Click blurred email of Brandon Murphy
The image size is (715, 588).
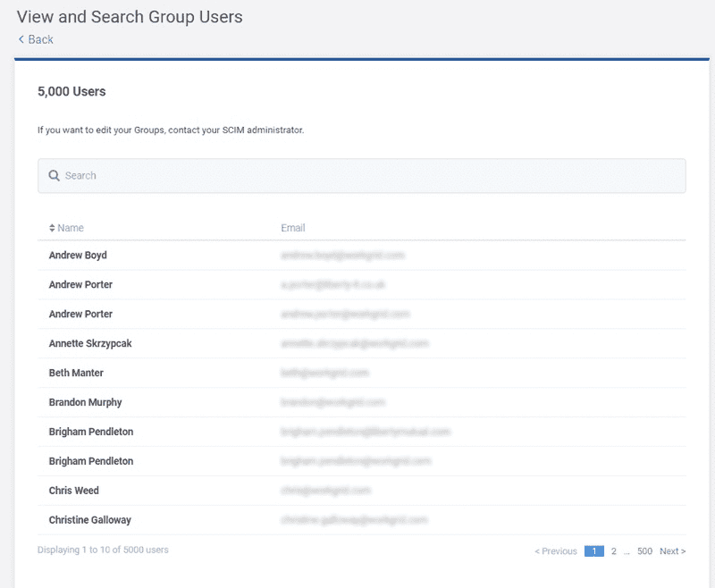click(x=332, y=402)
